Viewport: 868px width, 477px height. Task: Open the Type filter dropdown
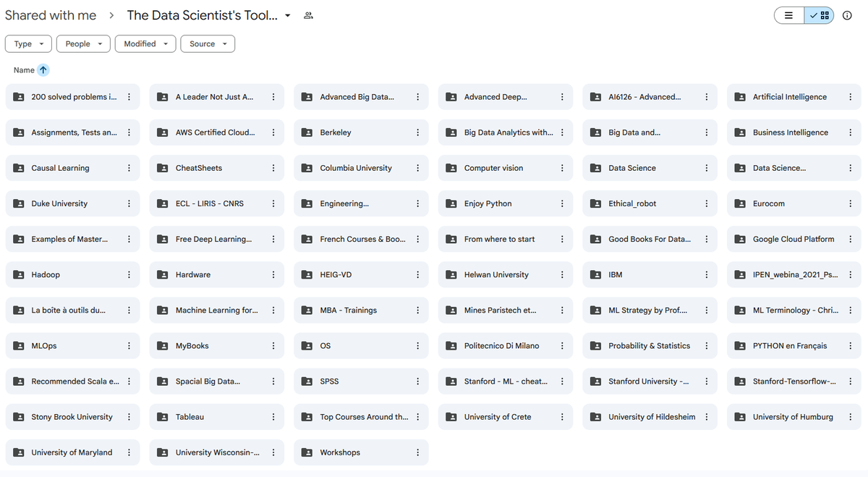pyautogui.click(x=29, y=44)
